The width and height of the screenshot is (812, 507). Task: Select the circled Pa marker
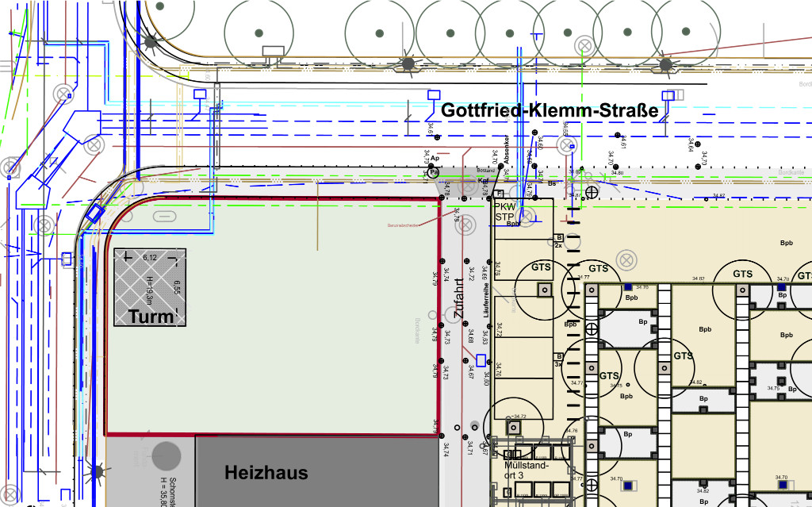click(x=434, y=171)
